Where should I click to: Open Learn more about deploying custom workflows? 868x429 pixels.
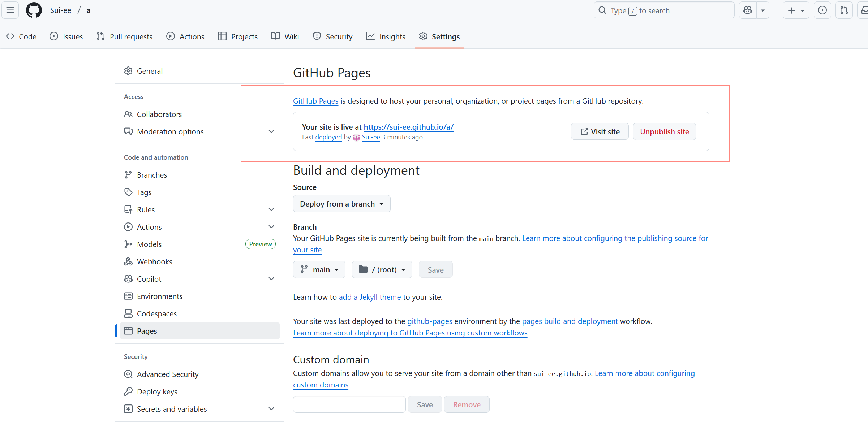pyautogui.click(x=410, y=333)
